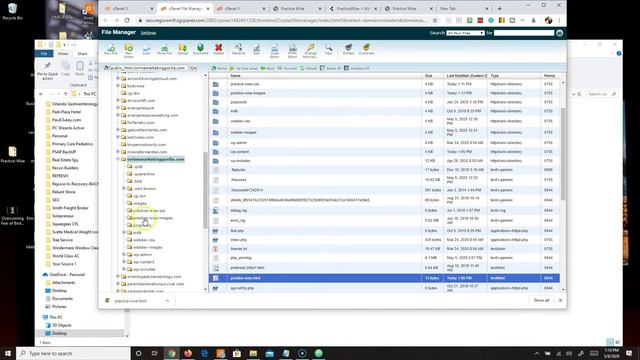Click Unselect All in navigation bar

coord(357,68)
